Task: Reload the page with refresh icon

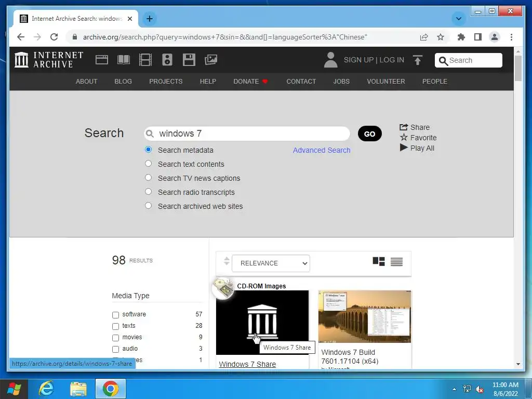Action: point(54,37)
